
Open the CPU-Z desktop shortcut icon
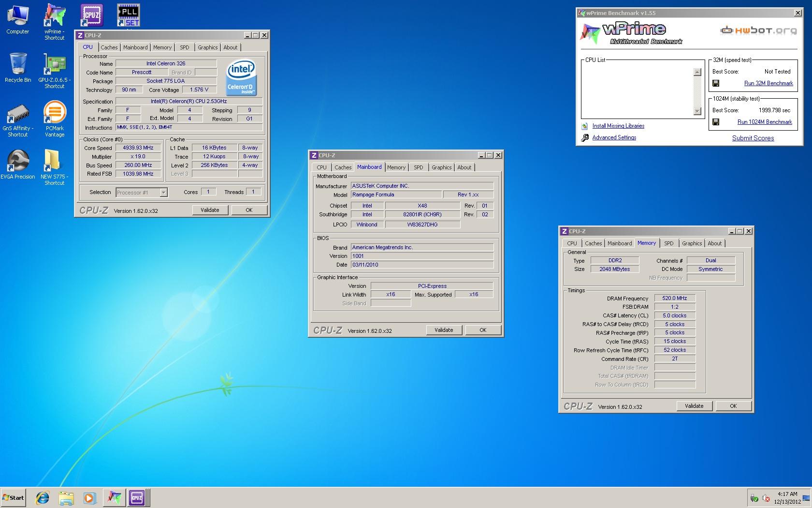[x=92, y=15]
